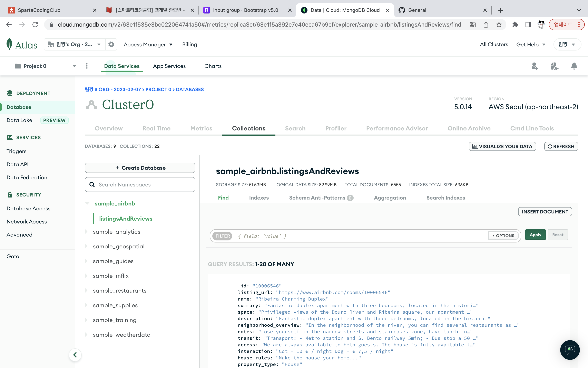Screen dimensions: 588x368
Task: Expand query OPTIONS panel
Action: [503, 236]
